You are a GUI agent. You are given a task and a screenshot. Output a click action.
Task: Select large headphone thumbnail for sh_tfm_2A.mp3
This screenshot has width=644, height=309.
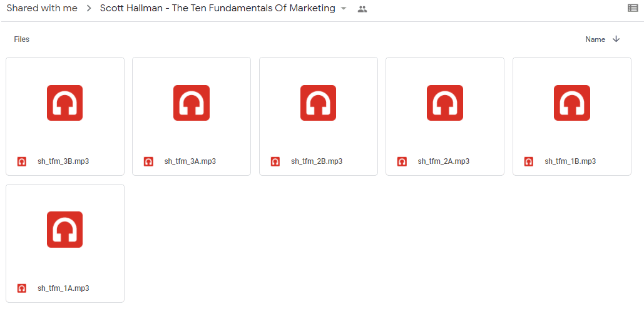(445, 103)
